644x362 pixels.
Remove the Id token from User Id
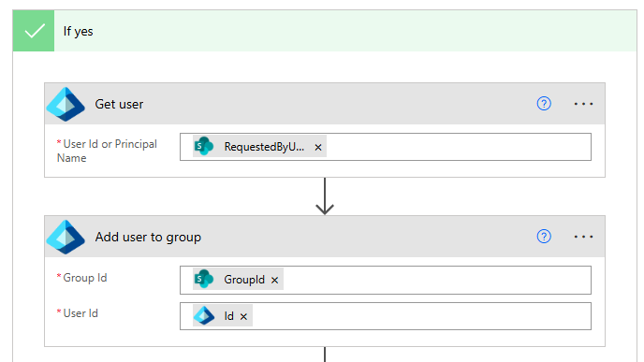pyautogui.click(x=243, y=316)
